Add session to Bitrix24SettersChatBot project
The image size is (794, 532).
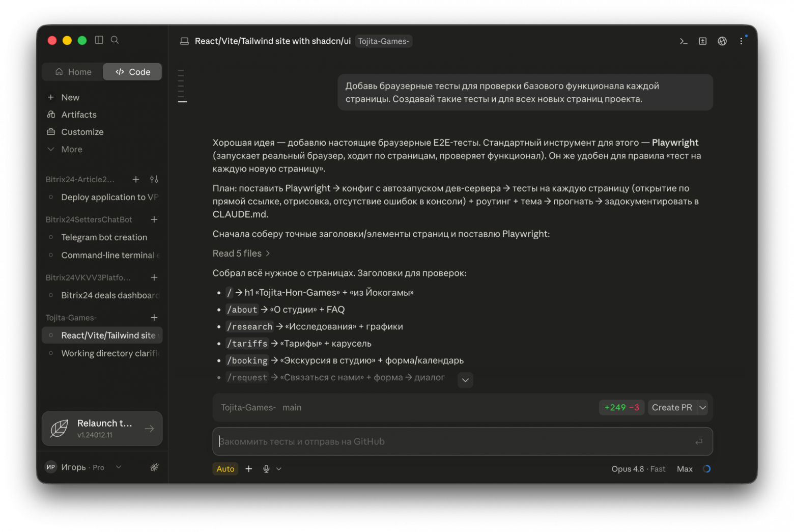[154, 219]
